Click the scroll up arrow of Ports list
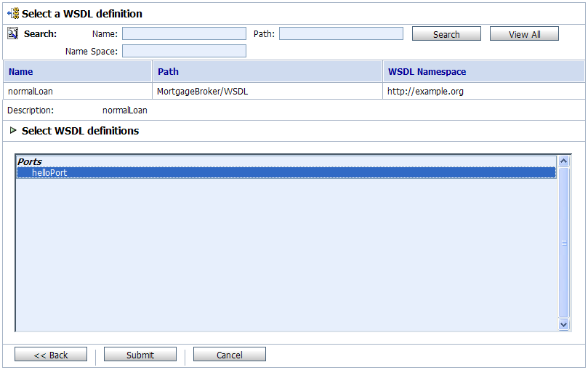Image resolution: width=588 pixels, height=370 pixels. (x=563, y=161)
